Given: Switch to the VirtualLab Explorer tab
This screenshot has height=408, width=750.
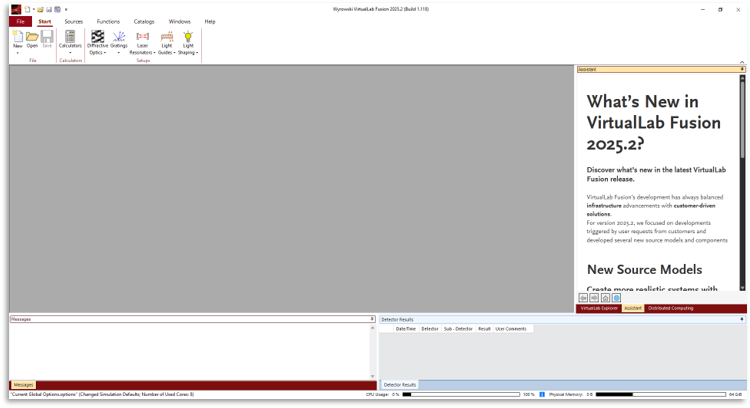Looking at the screenshot, I should coord(598,308).
